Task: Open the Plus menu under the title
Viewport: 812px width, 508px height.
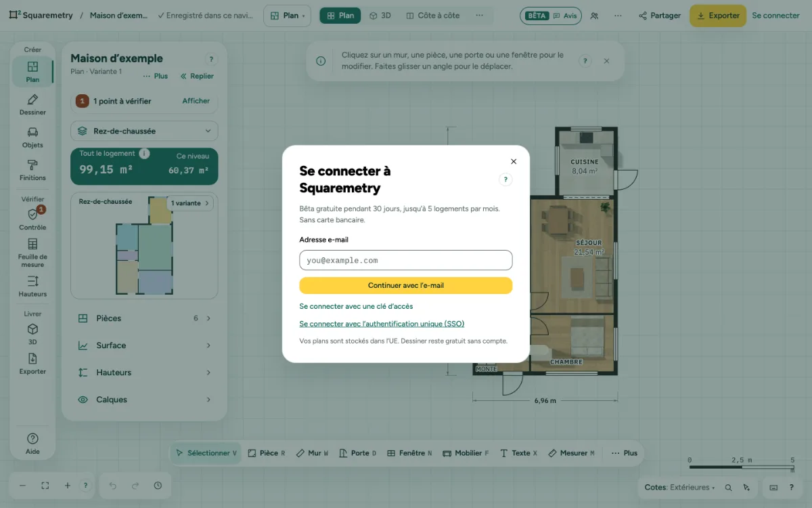Action: click(x=156, y=77)
